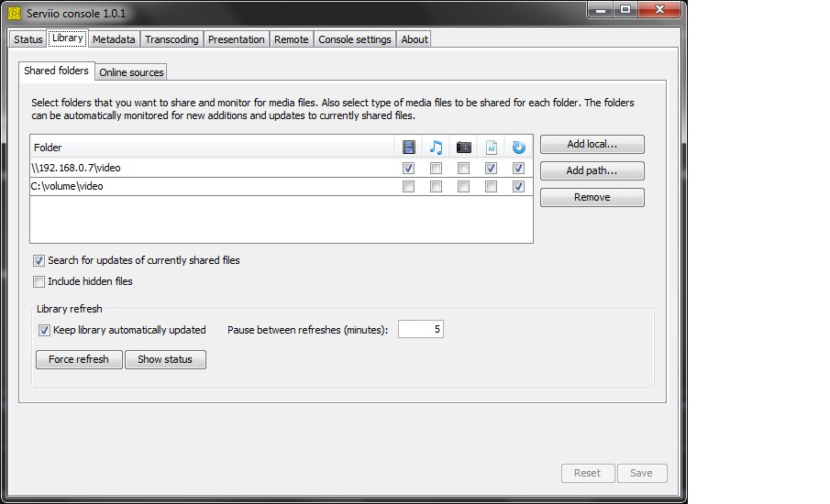830x504 pixels.
Task: Click the Show status button
Action: pyautogui.click(x=165, y=359)
